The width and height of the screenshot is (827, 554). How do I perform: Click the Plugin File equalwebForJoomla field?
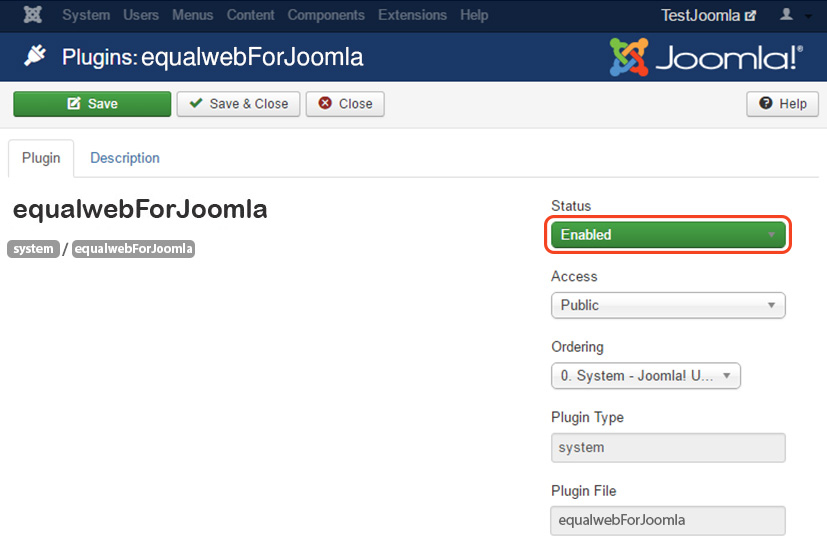pyautogui.click(x=668, y=520)
